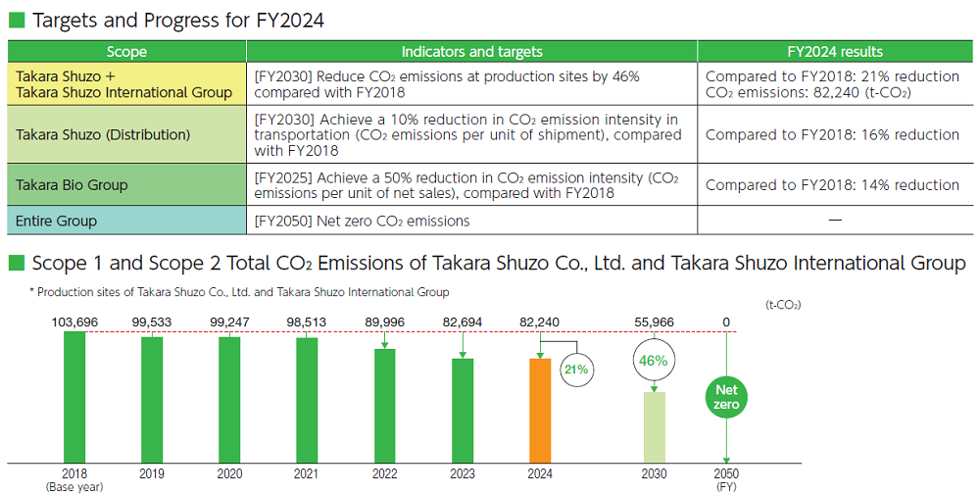This screenshot has width=980, height=495.
Task: Select the Entire Group scope cell
Action: tap(126, 221)
